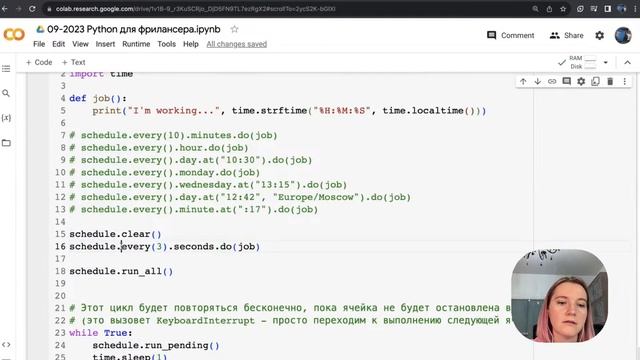Mirror cell in tab
Screen dimensions: 640x360
point(596,82)
